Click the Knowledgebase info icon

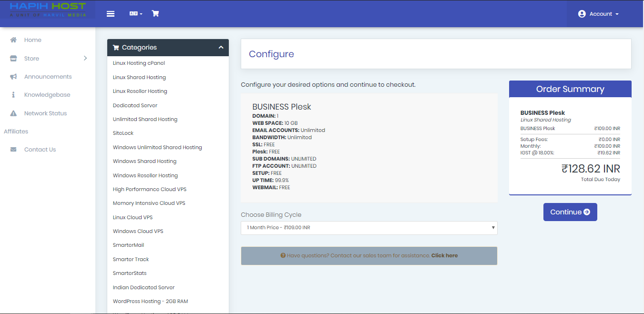click(14, 95)
